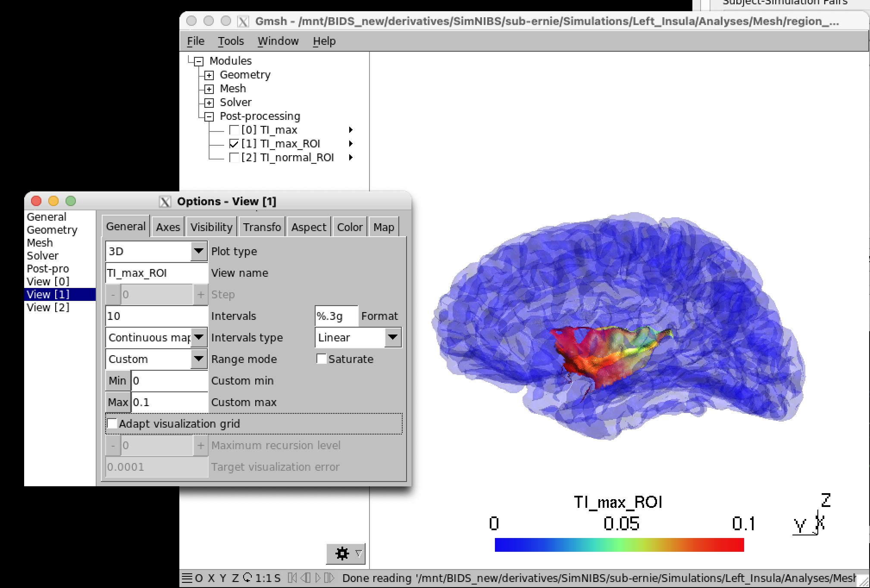This screenshot has width=870, height=588.
Task: Click the gear settings icon in module panel
Action: click(342, 554)
